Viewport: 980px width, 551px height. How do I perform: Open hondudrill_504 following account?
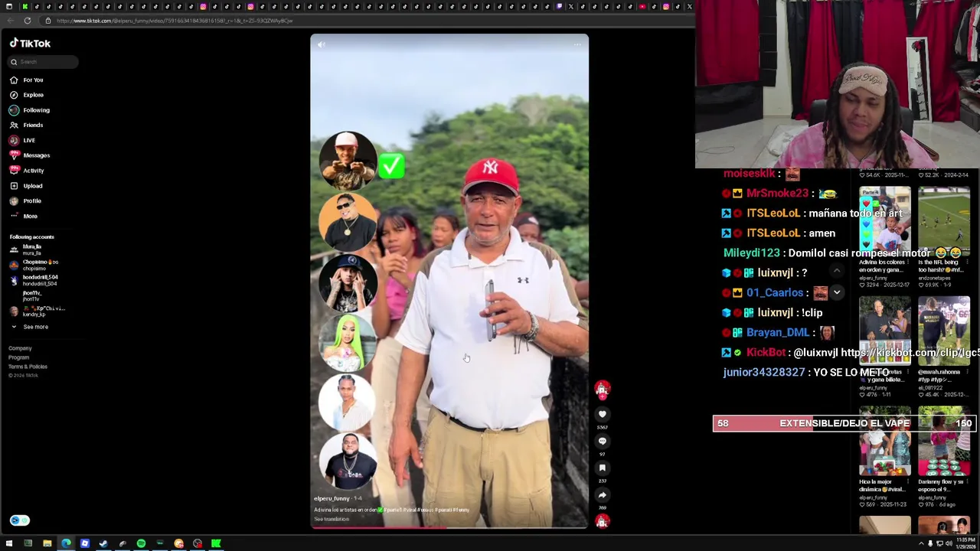[x=34, y=281]
